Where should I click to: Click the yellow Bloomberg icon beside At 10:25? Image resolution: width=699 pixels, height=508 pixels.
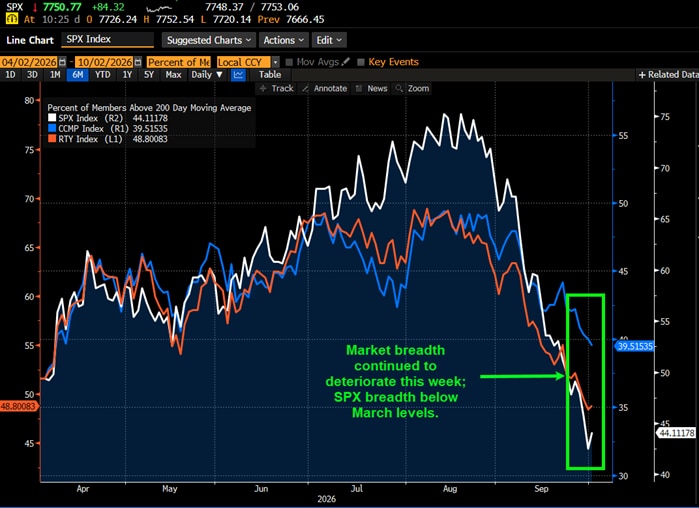click(x=12, y=19)
